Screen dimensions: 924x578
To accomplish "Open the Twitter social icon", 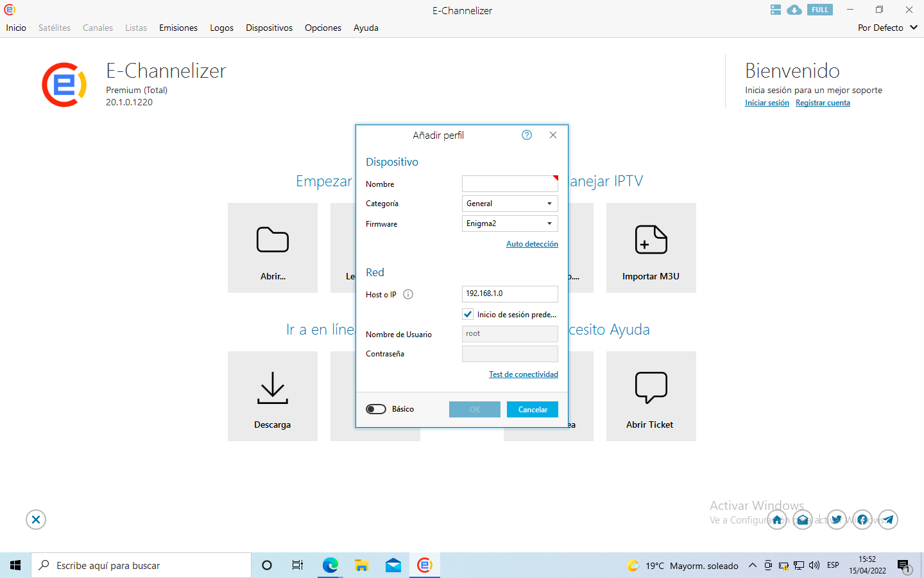I will (x=836, y=520).
